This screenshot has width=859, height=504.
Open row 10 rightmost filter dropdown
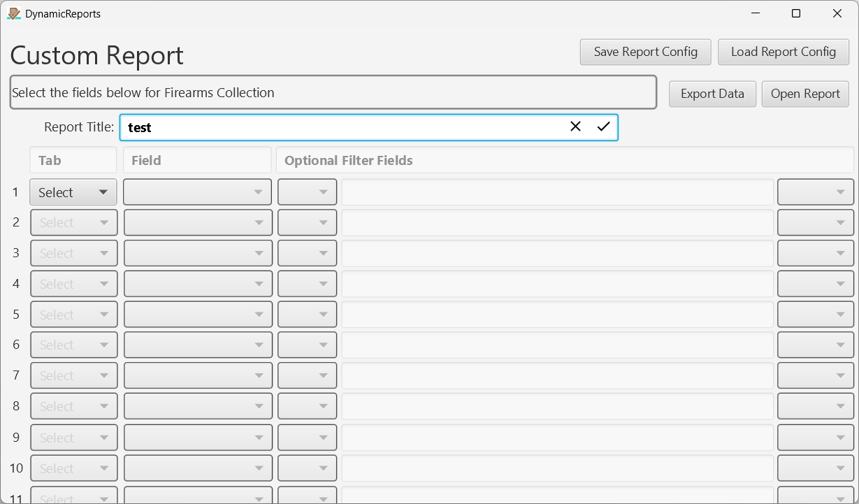coord(816,468)
